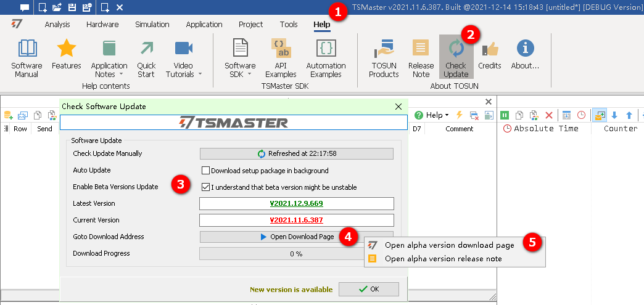Screen dimensions: 644x305
Task: Select the Help ribbon tab
Action: pos(321,24)
